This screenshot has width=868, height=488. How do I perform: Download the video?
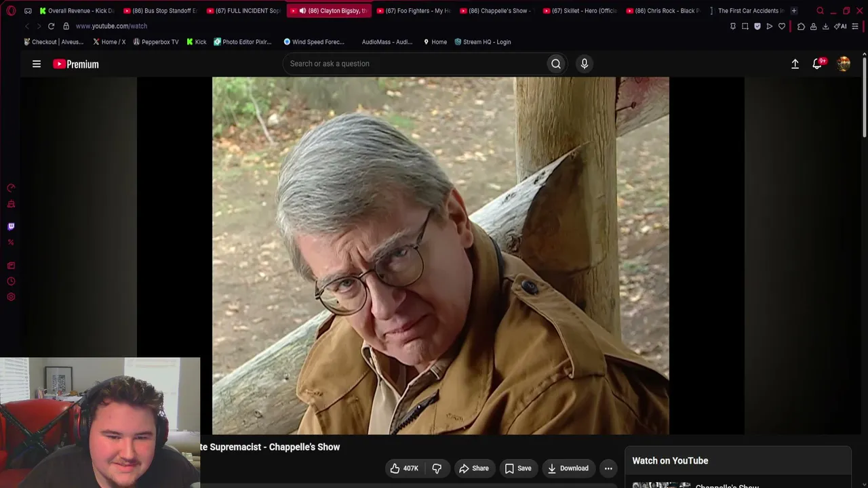coord(568,468)
